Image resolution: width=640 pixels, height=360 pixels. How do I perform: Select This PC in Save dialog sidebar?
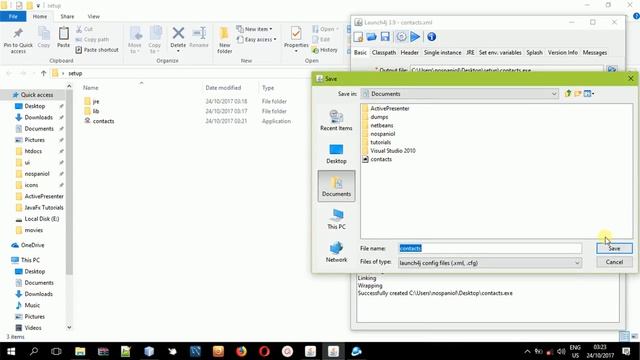pos(336,219)
